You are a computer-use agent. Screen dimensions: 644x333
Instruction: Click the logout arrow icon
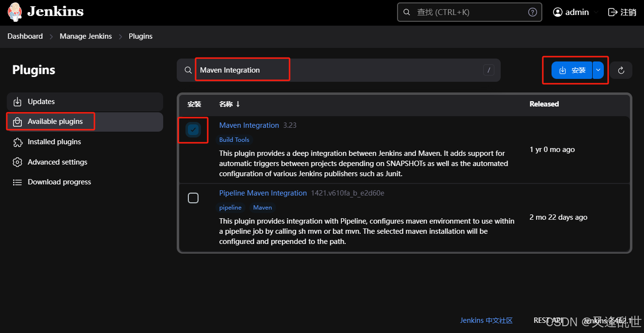pyautogui.click(x=613, y=12)
